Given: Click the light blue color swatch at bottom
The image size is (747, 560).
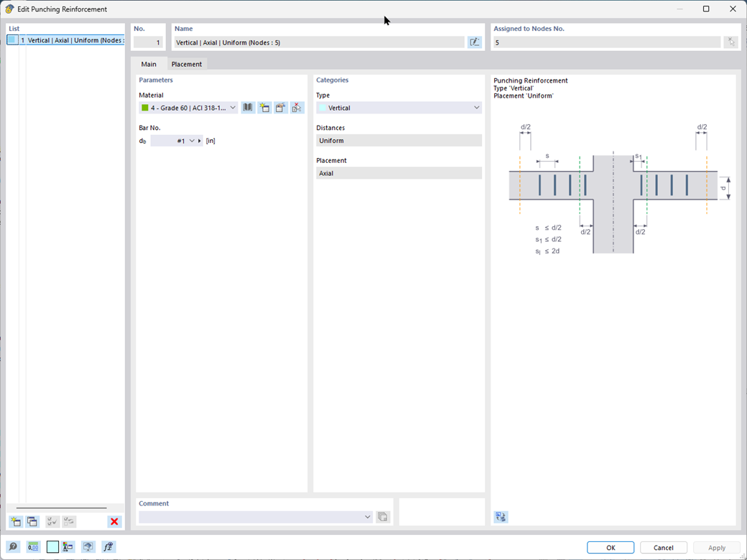Looking at the screenshot, I should (x=53, y=546).
